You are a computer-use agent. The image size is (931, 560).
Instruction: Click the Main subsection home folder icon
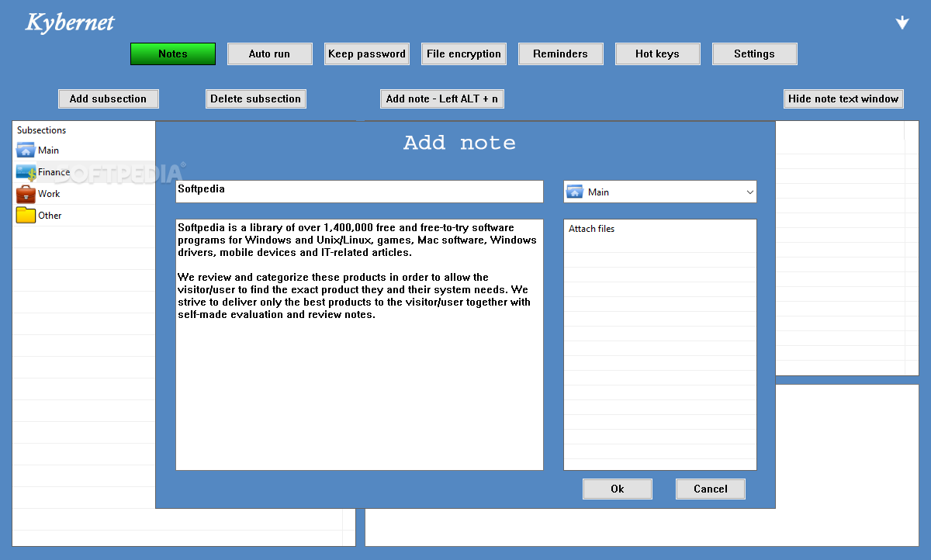pos(26,150)
